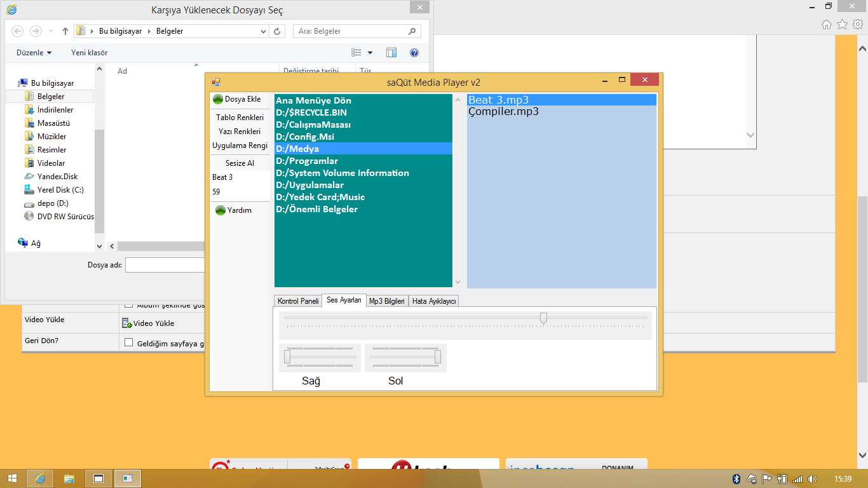868x488 pixels.
Task: Toggle the preview pane icon in file dialog
Action: click(391, 53)
